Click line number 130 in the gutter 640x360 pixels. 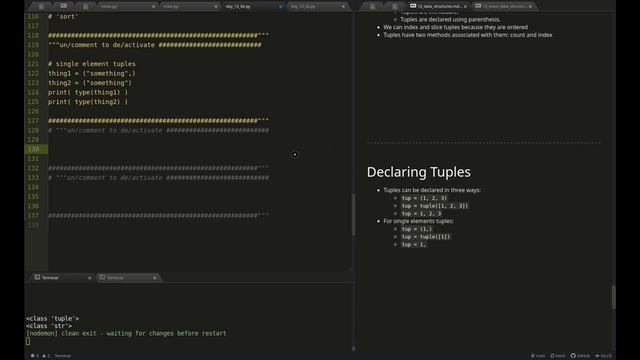pos(33,149)
